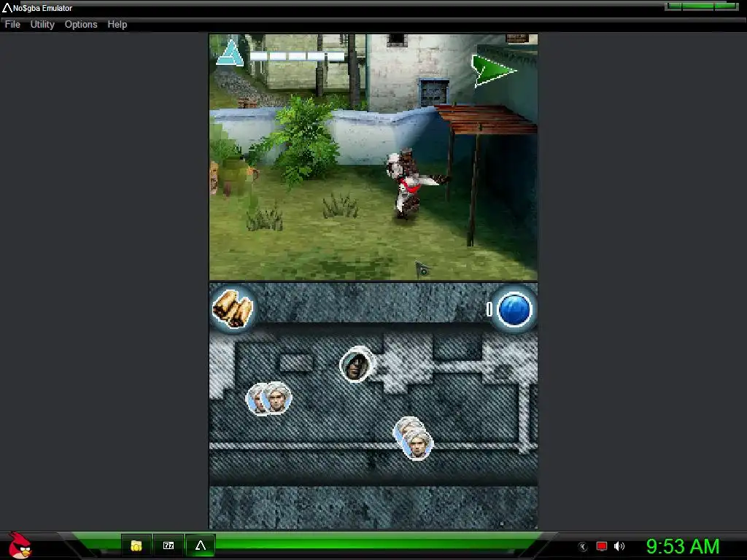Expand hidden tray icons arrow

(x=583, y=547)
